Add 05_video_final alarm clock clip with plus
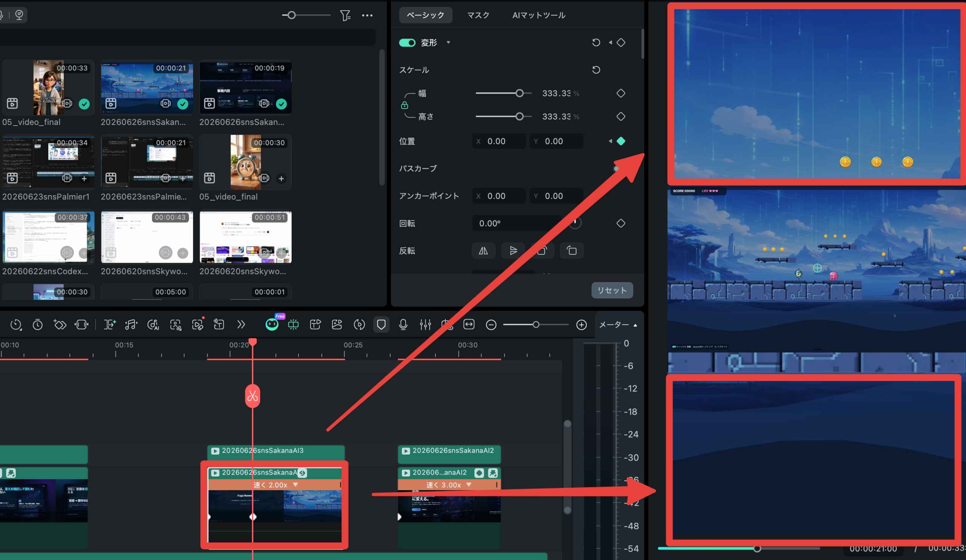The width and height of the screenshot is (966, 560). point(281,178)
